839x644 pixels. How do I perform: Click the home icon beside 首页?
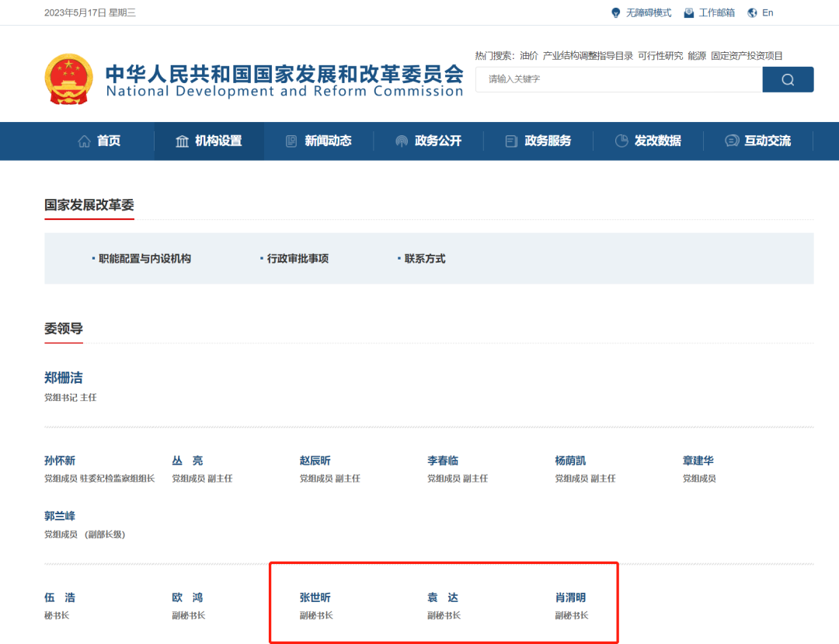click(85, 141)
